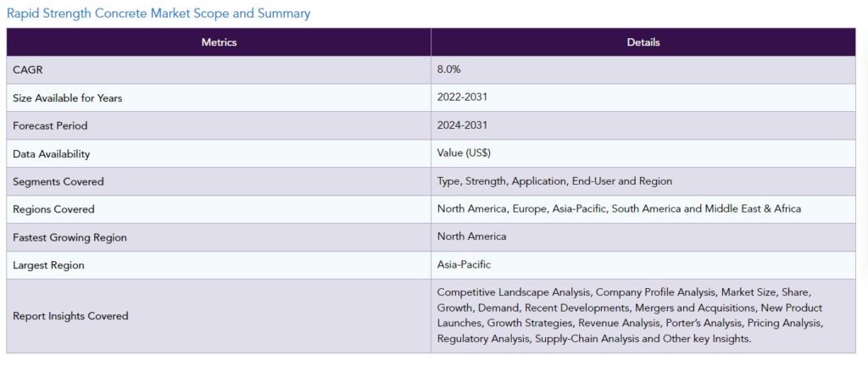Select the Details column header
Viewport: 868px width, 366px height.
point(643,42)
